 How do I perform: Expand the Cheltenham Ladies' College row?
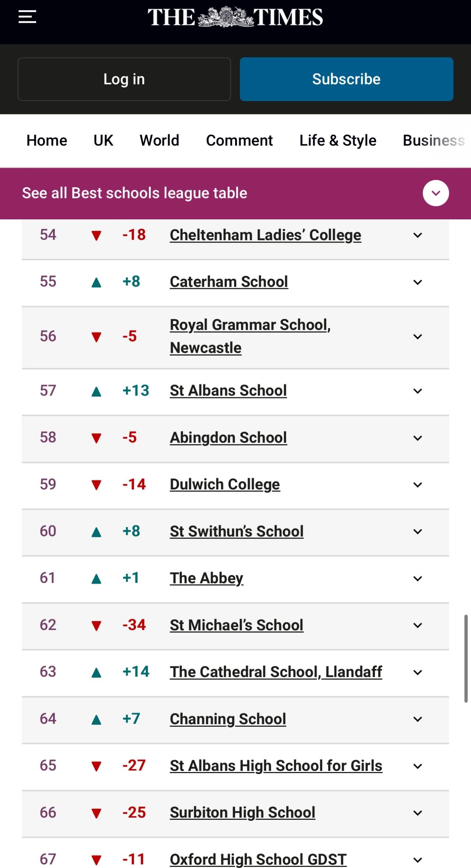(x=418, y=235)
